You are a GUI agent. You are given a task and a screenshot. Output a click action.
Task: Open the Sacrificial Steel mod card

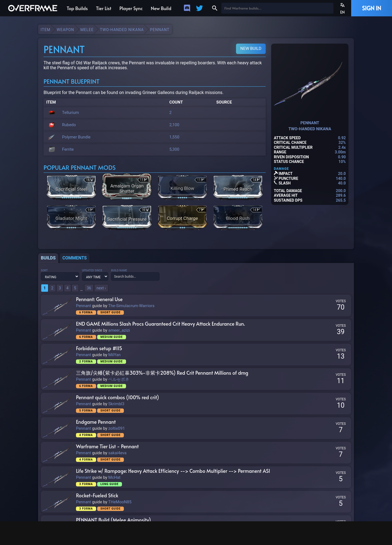coord(71,187)
